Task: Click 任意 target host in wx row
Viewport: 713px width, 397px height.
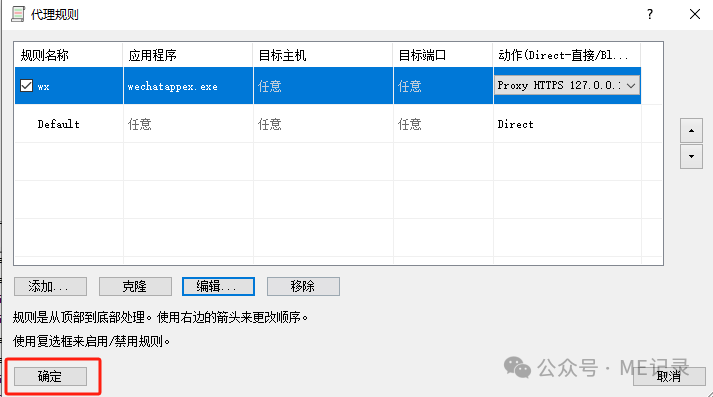Action: [270, 86]
